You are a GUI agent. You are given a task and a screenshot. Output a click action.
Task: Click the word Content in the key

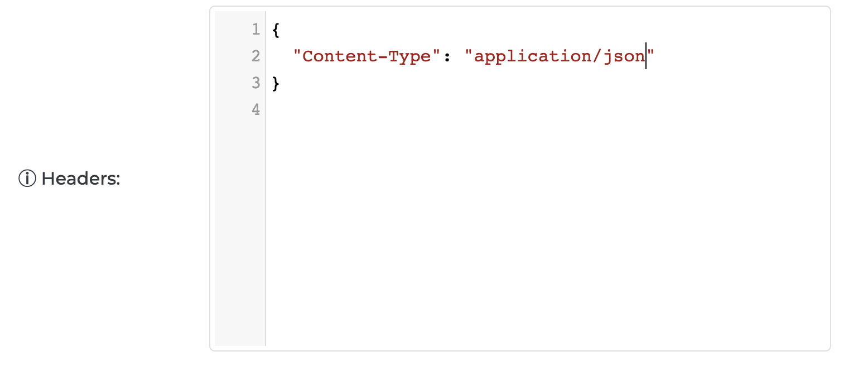tap(333, 56)
